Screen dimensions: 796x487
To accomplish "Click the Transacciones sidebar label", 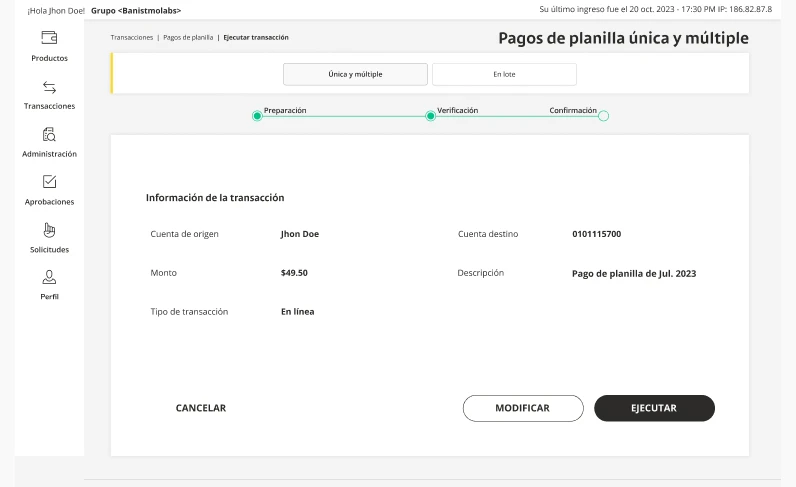I will (49, 106).
